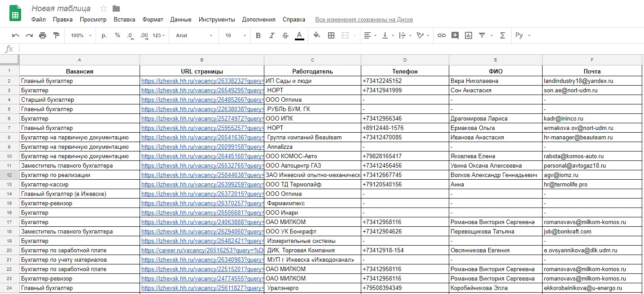Click the merge cells button
Image resolution: width=644 pixels, height=294 pixels.
coord(345,35)
